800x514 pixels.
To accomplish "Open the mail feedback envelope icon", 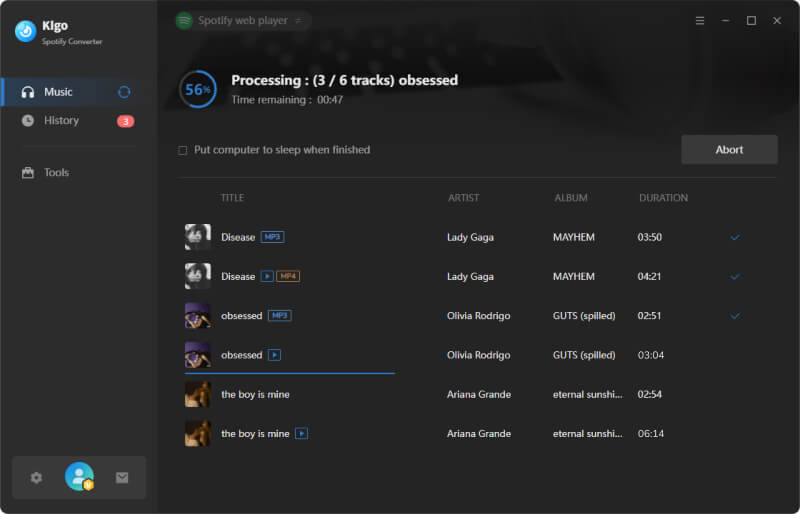I will [122, 478].
